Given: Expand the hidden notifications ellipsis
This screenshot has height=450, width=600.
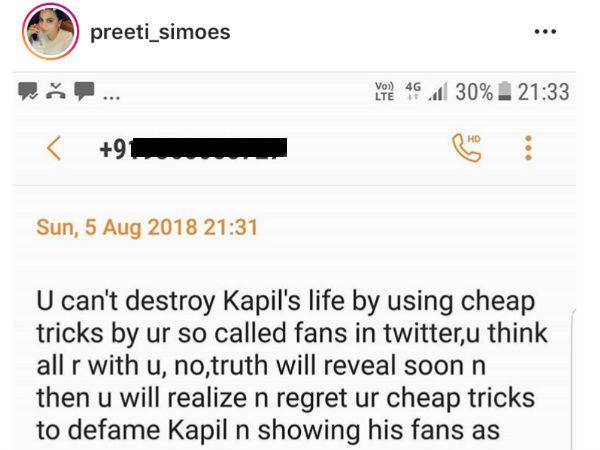Looking at the screenshot, I should click(x=109, y=97).
